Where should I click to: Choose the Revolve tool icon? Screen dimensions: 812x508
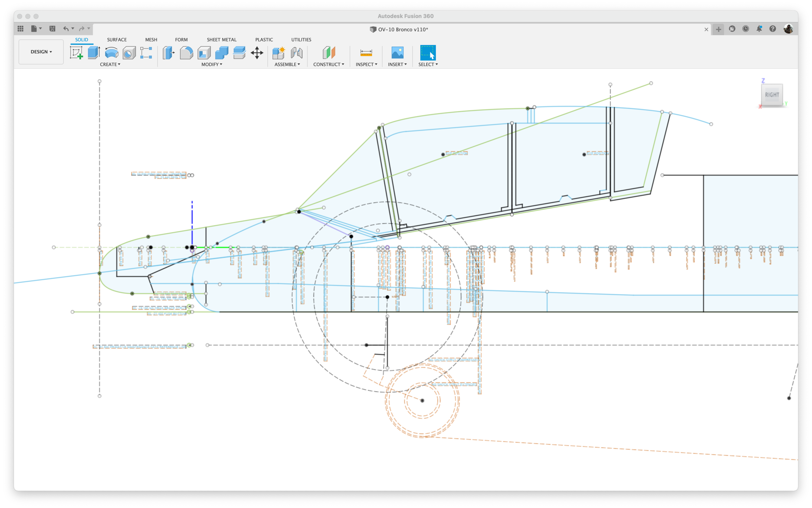112,53
